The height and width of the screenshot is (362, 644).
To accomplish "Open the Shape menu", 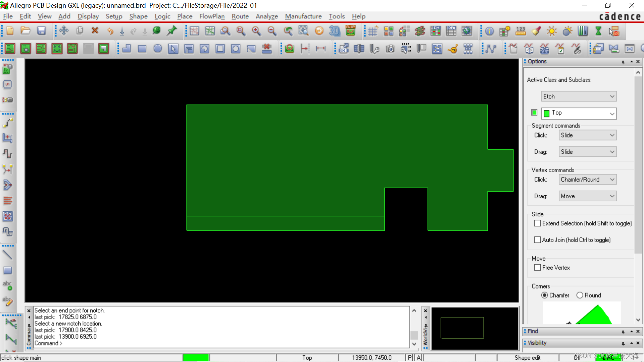I will [x=138, y=16].
